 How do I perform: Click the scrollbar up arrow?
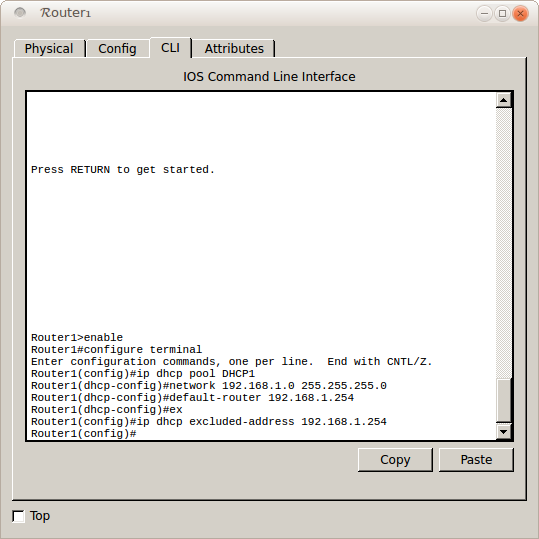pos(504,100)
